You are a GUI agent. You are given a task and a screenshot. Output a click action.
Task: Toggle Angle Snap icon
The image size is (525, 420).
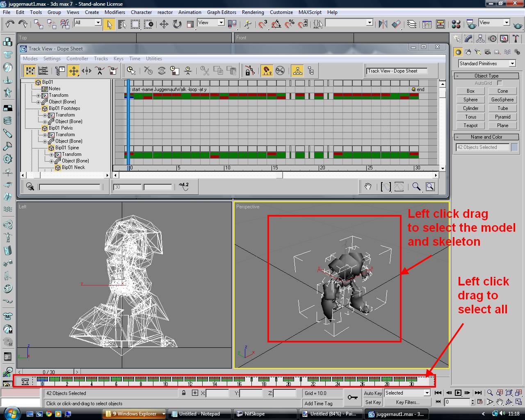tap(276, 24)
